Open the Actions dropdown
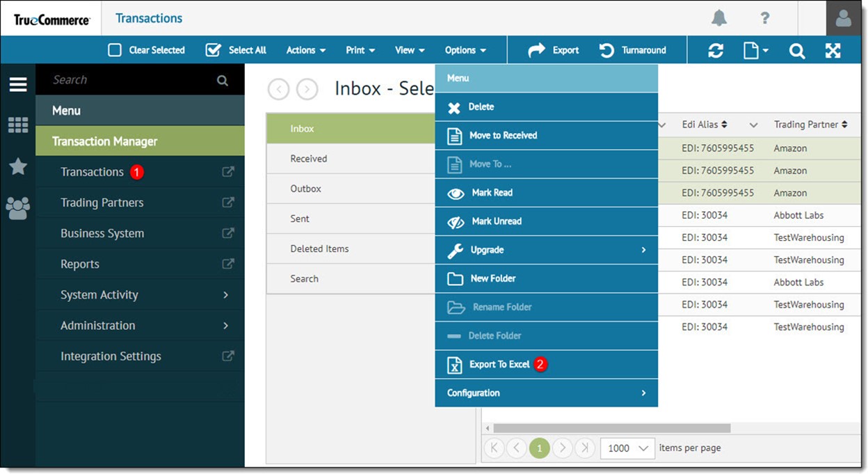 click(306, 50)
